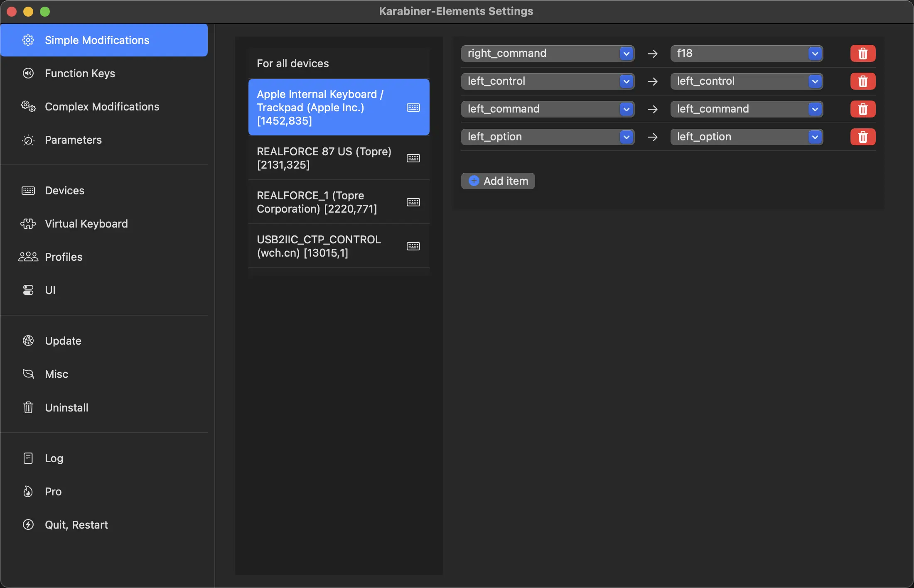Screen dimensions: 914x588
Task: Go to Virtual Keyboard settings
Action: coord(104,224)
